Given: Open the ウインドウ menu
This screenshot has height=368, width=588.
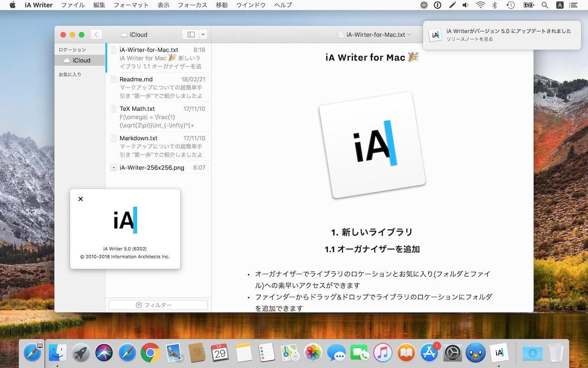Looking at the screenshot, I should (x=251, y=5).
